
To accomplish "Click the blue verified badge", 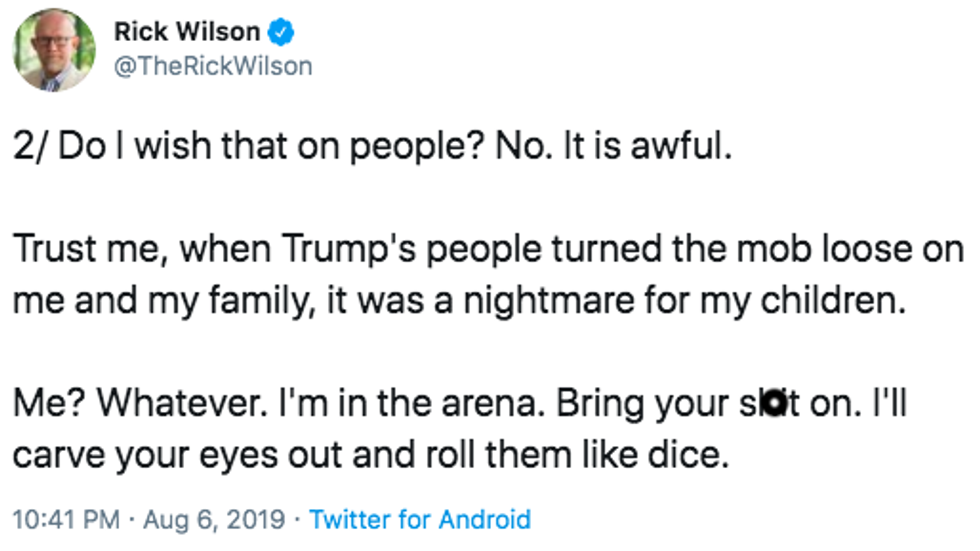I will click(x=283, y=32).
